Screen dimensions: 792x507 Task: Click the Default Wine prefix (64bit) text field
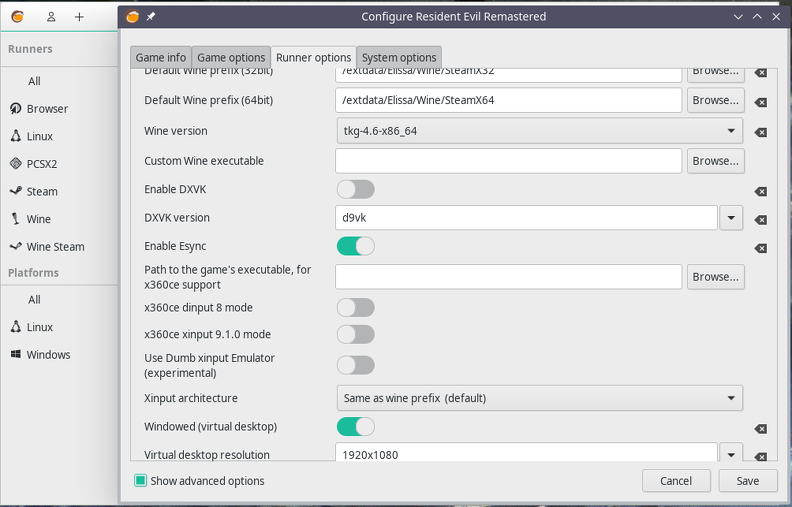click(x=509, y=100)
